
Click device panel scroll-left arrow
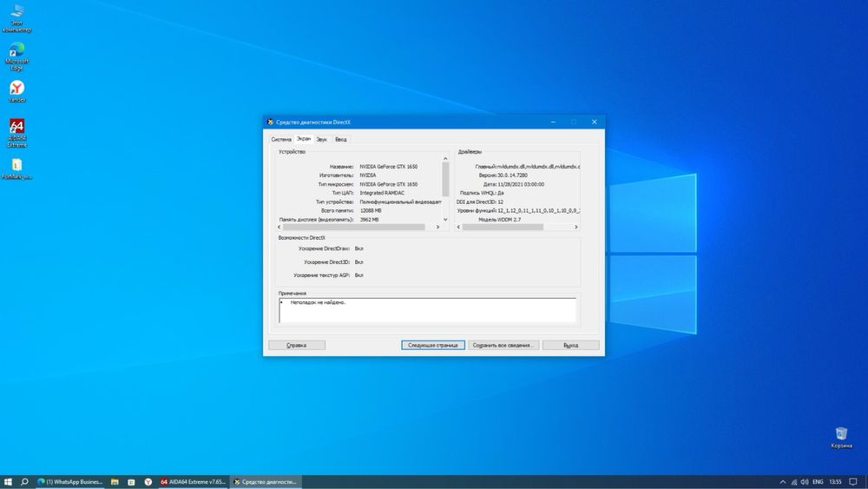pos(279,227)
